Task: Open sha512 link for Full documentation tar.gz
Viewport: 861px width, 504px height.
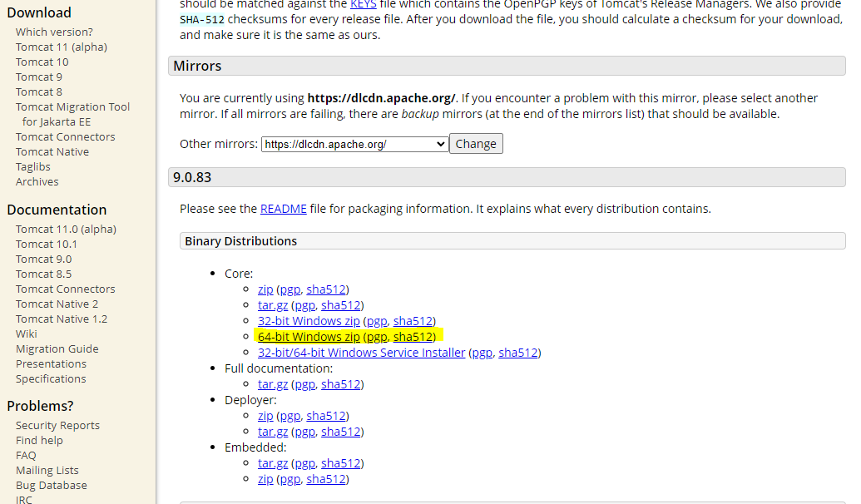Action: tap(340, 384)
